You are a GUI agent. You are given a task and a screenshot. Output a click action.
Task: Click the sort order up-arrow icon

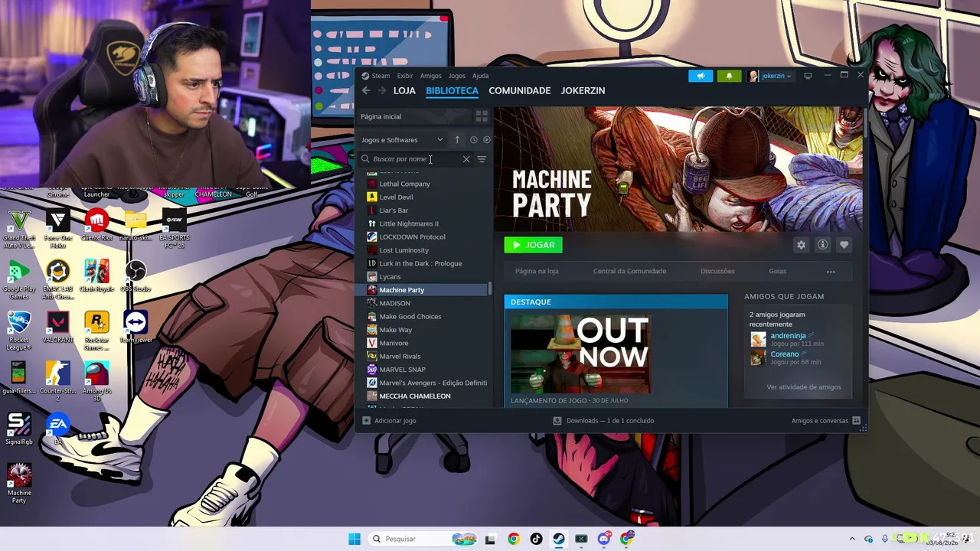click(457, 140)
